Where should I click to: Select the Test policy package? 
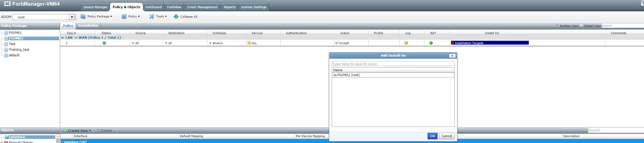(12, 44)
